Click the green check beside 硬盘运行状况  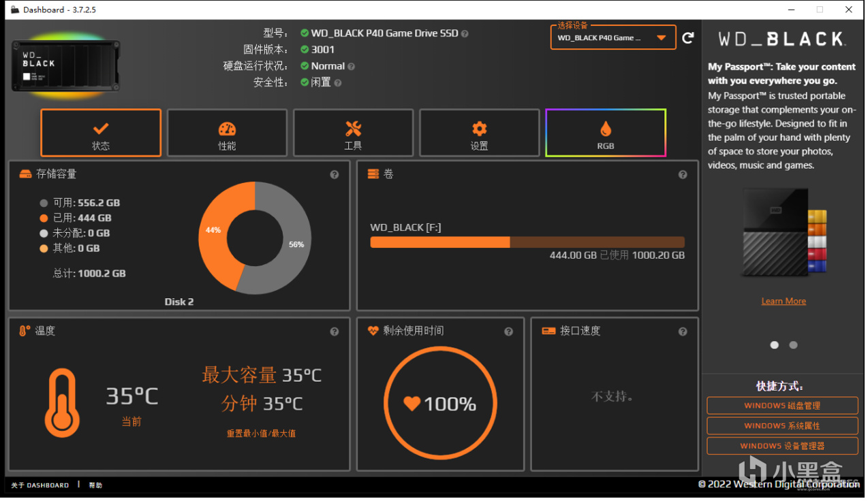click(x=305, y=67)
